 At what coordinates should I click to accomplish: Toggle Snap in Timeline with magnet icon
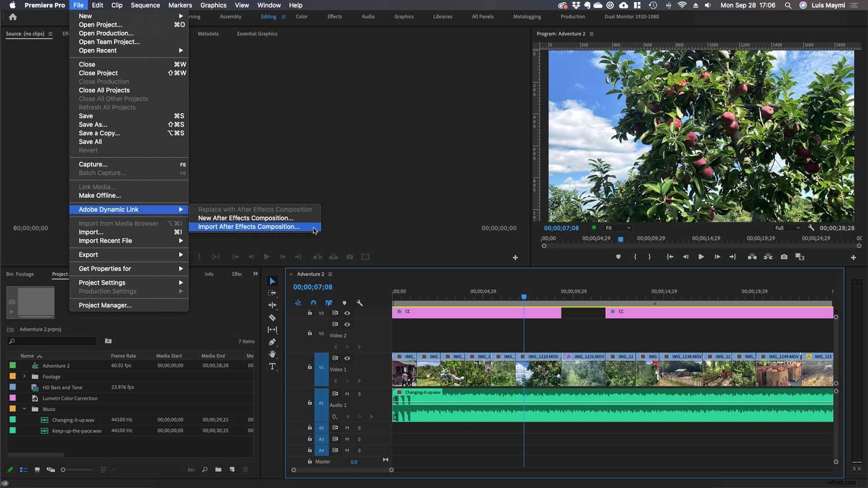click(313, 303)
